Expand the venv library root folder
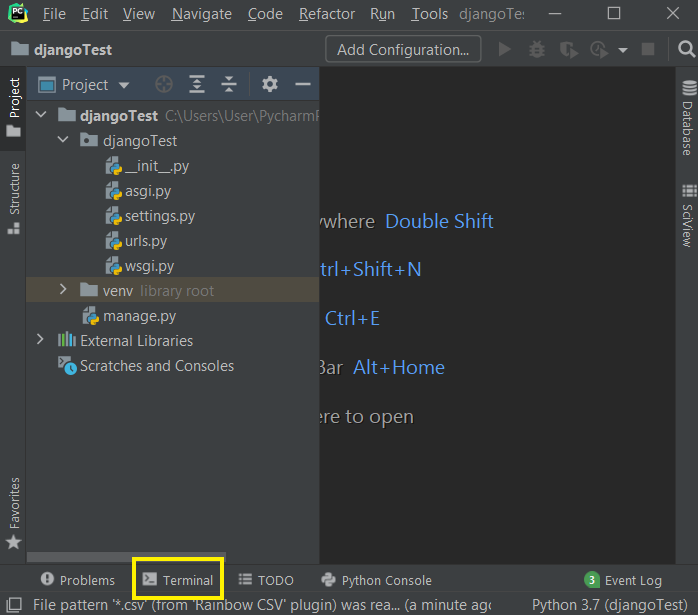Viewport: 698px width, 615px height. pyautogui.click(x=63, y=290)
